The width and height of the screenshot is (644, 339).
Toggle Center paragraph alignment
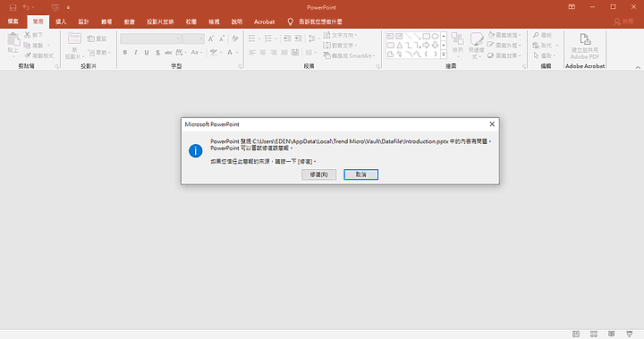[263, 53]
